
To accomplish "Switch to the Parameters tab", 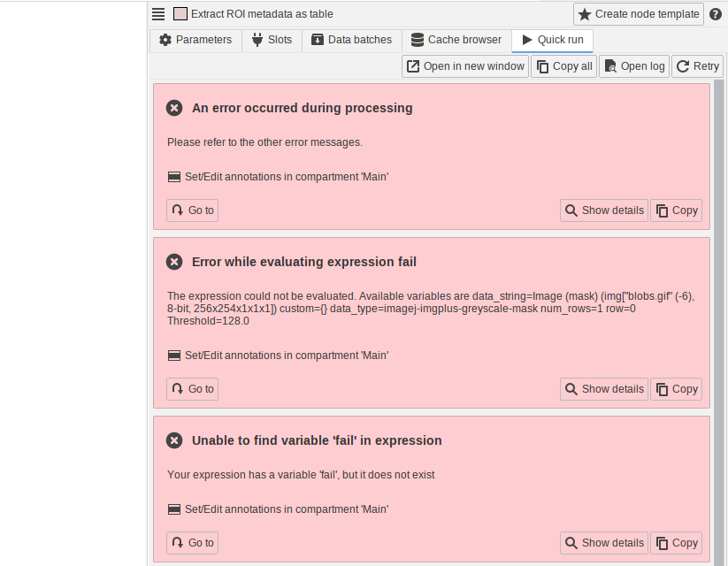I will 195,40.
